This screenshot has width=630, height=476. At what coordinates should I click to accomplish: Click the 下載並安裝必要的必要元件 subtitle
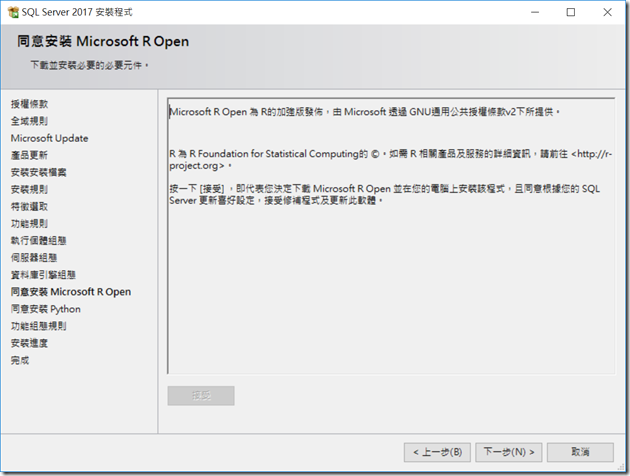click(x=90, y=65)
